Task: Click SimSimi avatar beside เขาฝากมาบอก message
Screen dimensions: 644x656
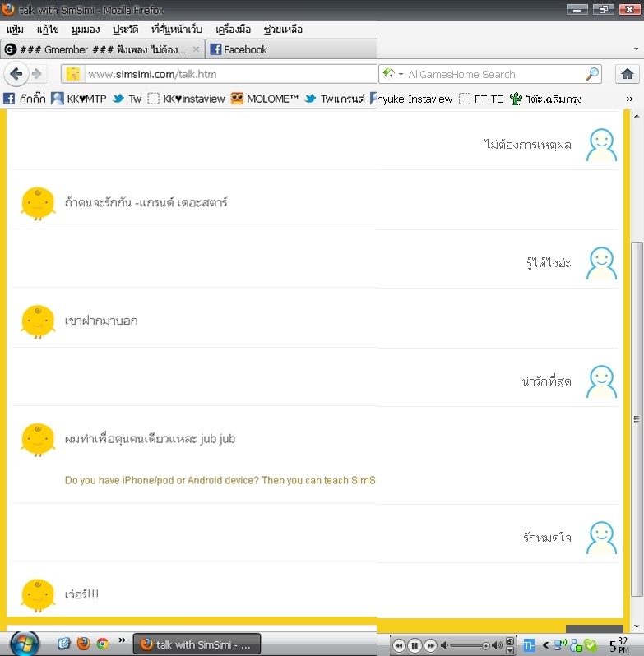Action: tap(38, 321)
